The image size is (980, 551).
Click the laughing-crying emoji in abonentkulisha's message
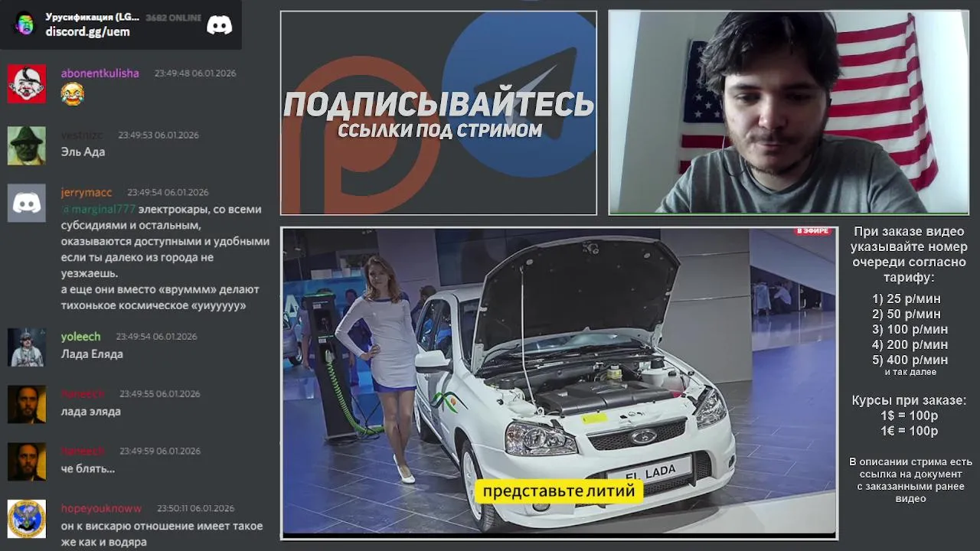(x=72, y=94)
